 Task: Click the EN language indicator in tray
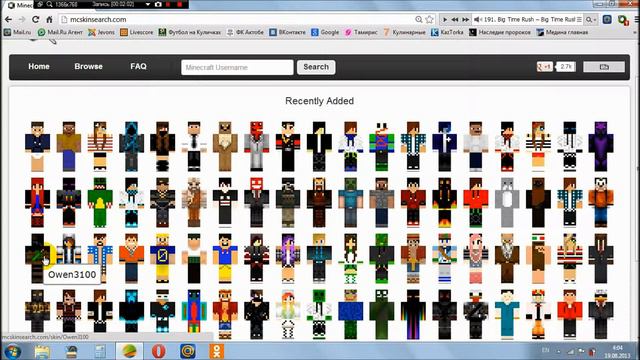[x=545, y=350]
